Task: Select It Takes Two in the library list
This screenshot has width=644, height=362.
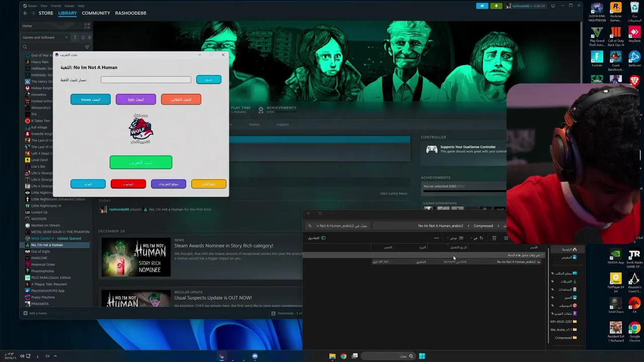Action: pos(41,121)
